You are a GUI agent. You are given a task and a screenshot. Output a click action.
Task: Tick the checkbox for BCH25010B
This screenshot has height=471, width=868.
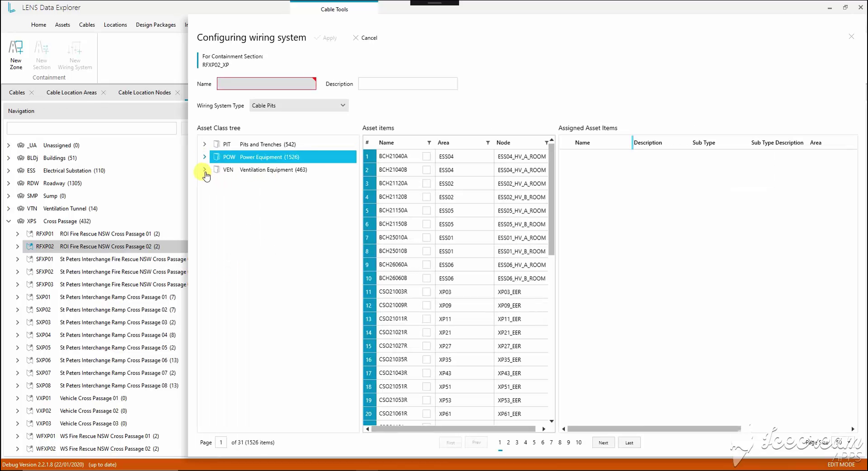click(x=426, y=251)
